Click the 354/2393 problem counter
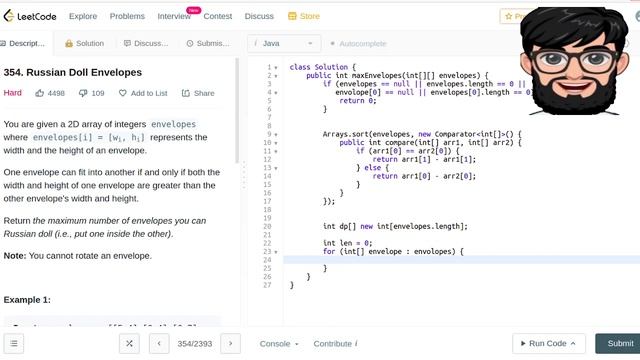 coord(195,344)
